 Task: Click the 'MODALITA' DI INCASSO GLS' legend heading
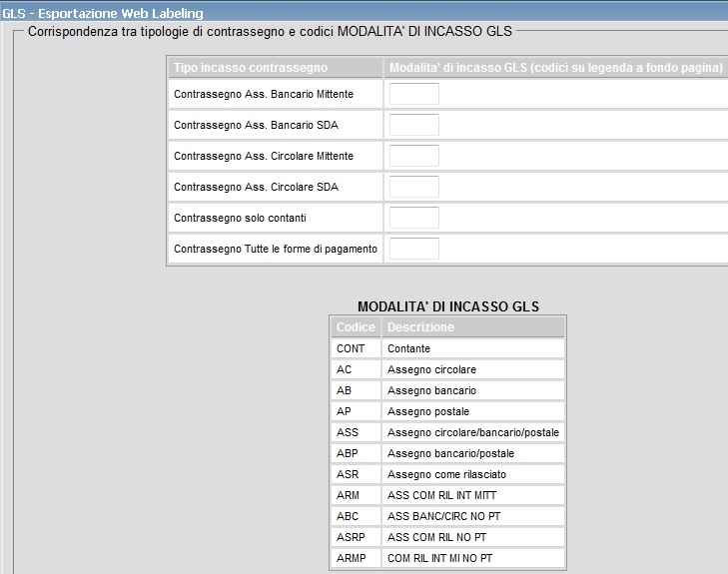pos(448,306)
